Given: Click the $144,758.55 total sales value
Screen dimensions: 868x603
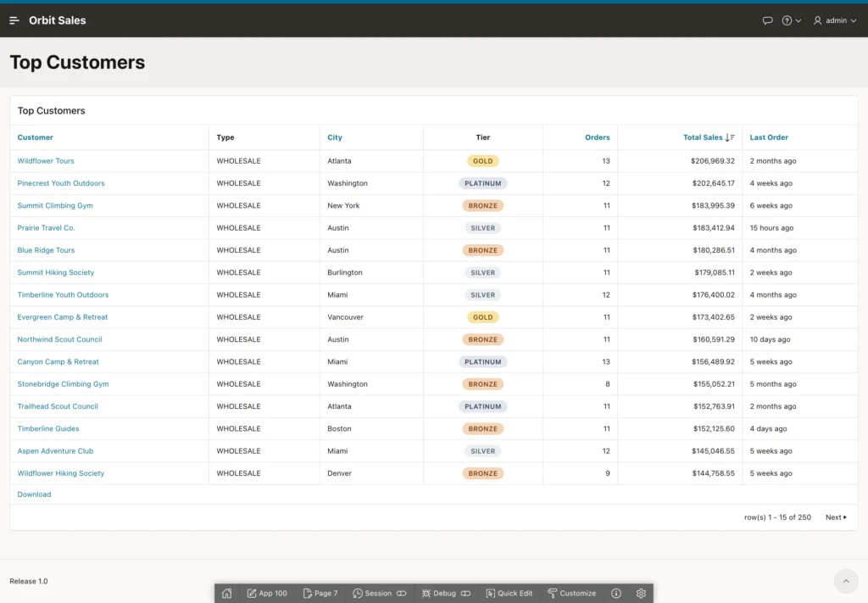Looking at the screenshot, I should [713, 473].
